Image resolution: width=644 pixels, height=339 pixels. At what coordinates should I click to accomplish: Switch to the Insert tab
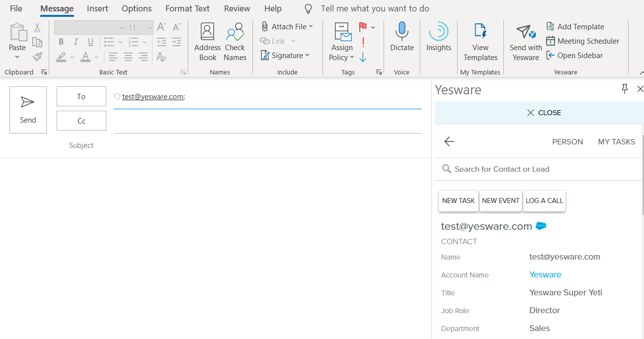(97, 8)
